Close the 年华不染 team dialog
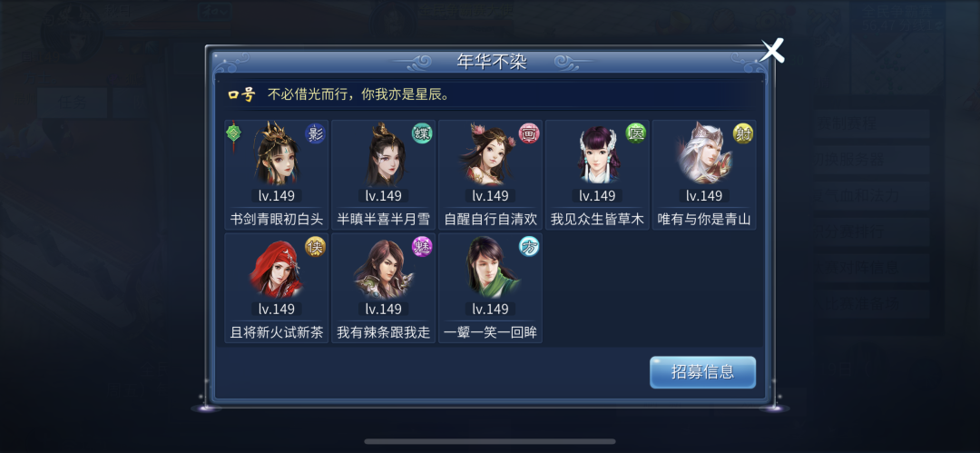 point(772,50)
